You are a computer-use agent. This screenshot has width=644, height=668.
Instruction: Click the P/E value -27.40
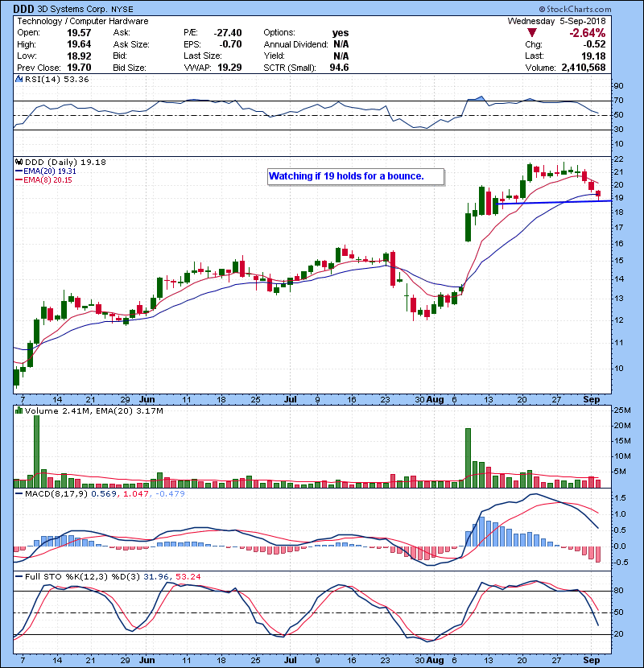(228, 33)
